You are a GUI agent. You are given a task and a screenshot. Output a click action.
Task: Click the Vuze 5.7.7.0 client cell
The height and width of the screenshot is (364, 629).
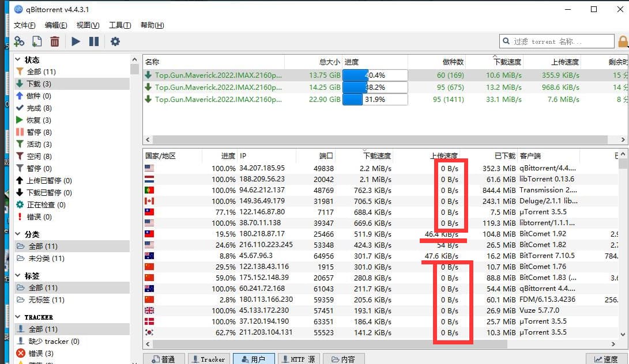click(x=539, y=310)
